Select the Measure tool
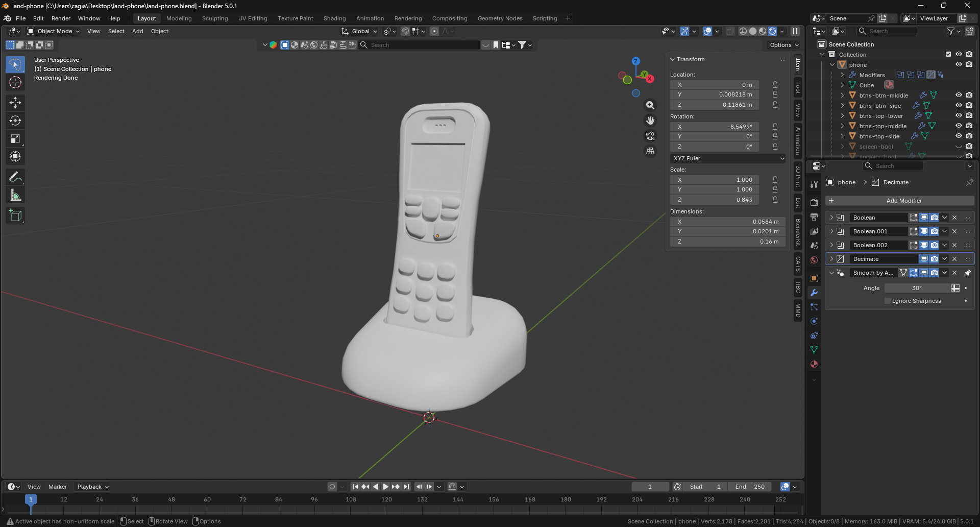 pyautogui.click(x=15, y=195)
